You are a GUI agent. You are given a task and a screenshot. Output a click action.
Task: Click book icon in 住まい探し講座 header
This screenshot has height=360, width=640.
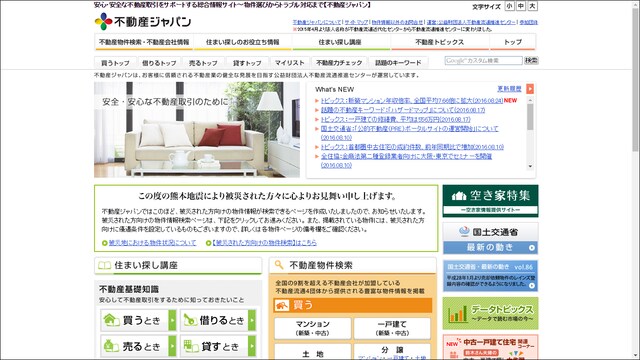[104, 266]
